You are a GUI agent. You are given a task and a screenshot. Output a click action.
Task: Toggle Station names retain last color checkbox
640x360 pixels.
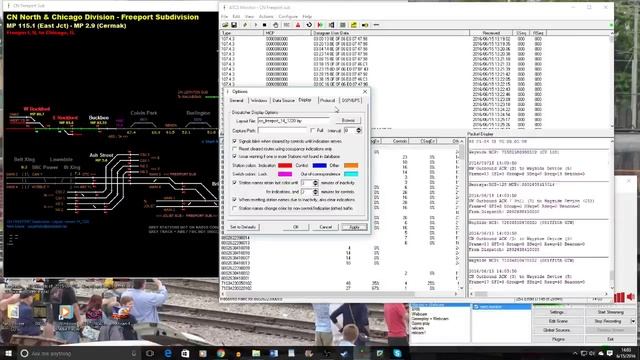(234, 182)
